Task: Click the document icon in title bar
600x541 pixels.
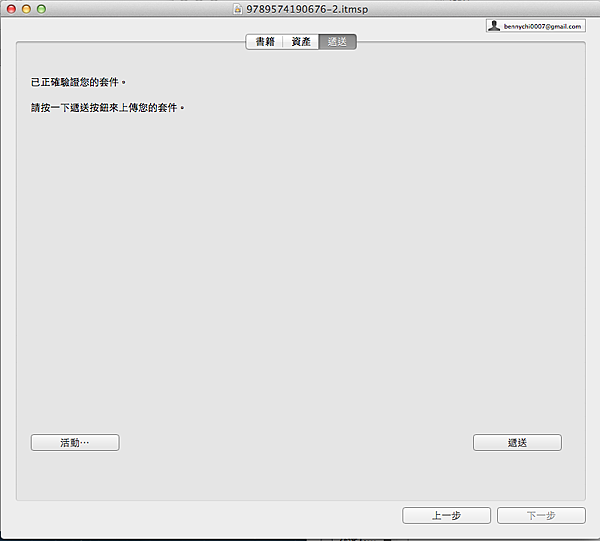Action: 238,9
